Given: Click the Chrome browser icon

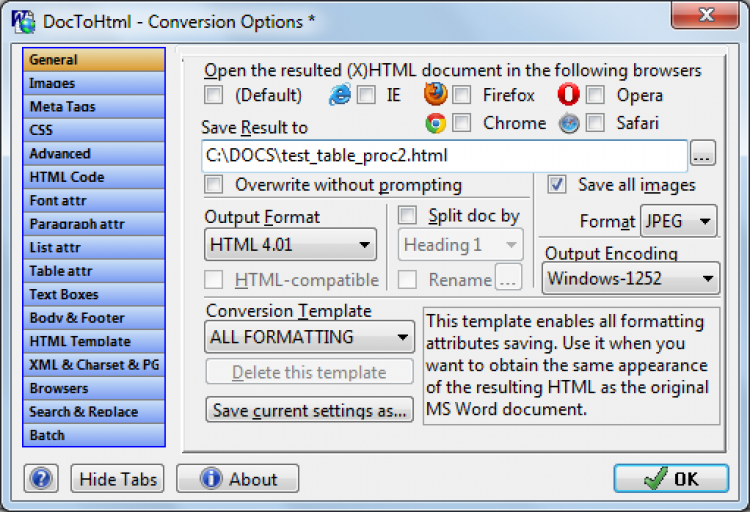Looking at the screenshot, I should 435,123.
